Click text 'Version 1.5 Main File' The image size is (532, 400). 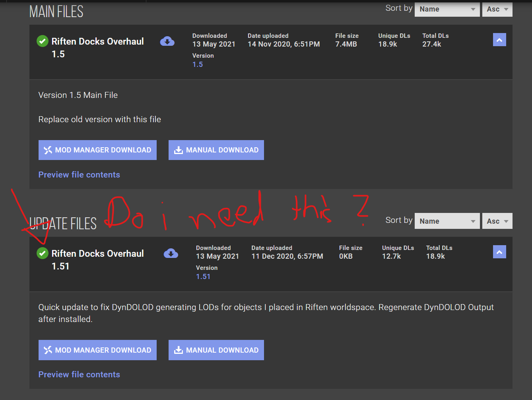[78, 95]
